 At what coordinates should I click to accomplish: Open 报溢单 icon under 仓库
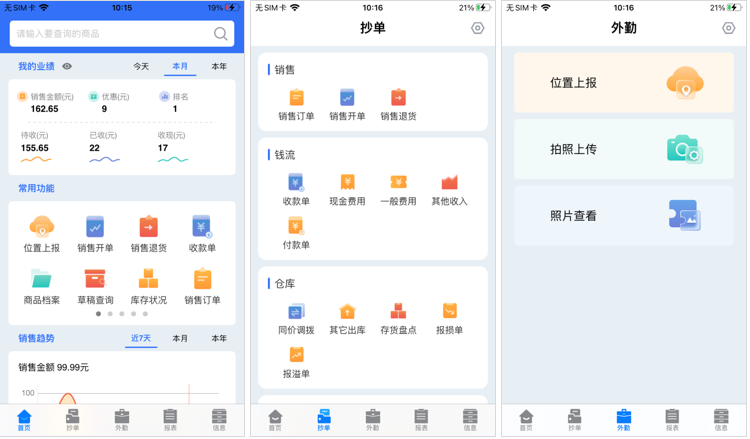click(x=296, y=355)
